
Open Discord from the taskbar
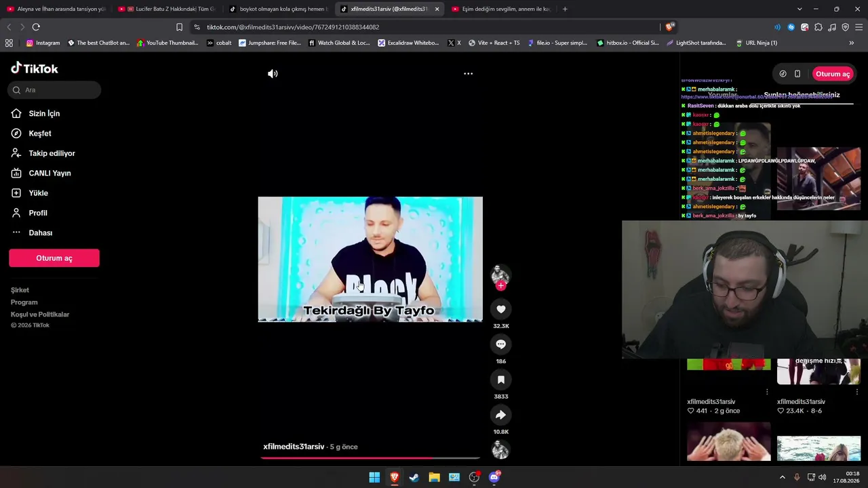tap(494, 477)
